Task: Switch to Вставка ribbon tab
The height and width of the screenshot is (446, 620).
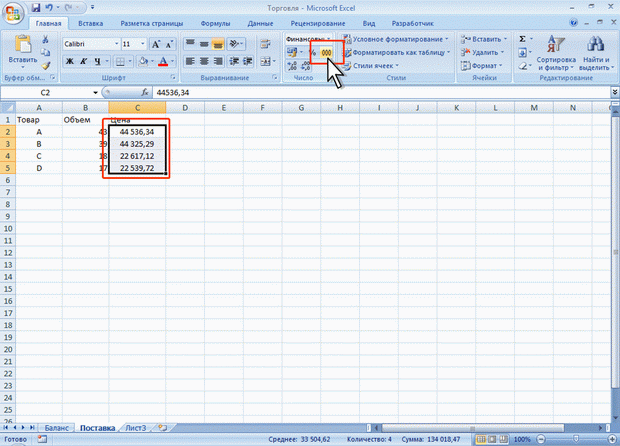Action: pos(91,23)
